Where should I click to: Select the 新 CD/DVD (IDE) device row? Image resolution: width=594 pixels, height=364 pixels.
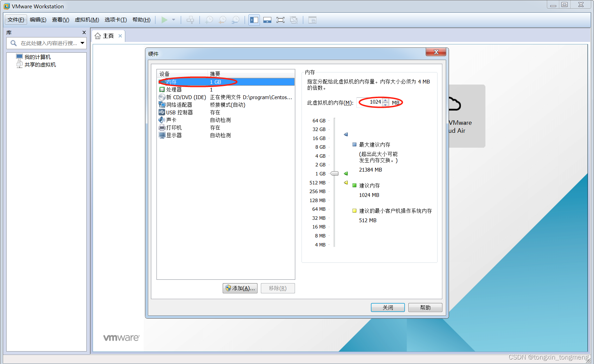click(226, 97)
